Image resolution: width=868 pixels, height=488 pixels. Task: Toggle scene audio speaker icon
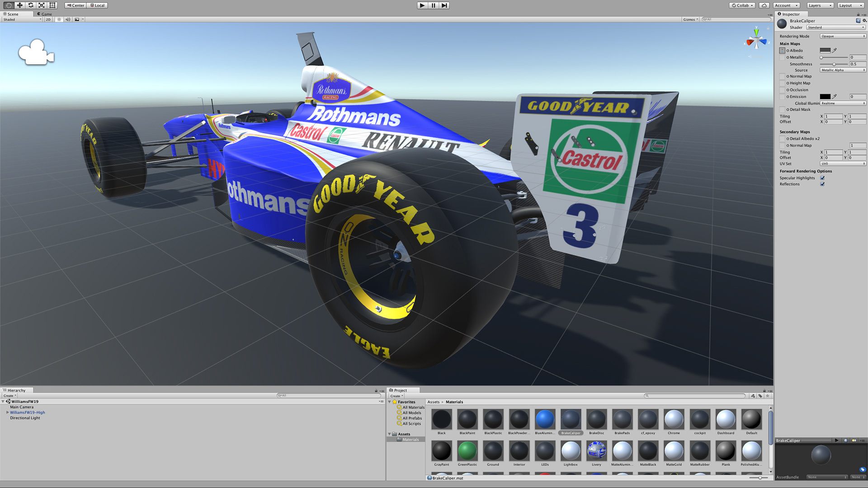pos(68,19)
